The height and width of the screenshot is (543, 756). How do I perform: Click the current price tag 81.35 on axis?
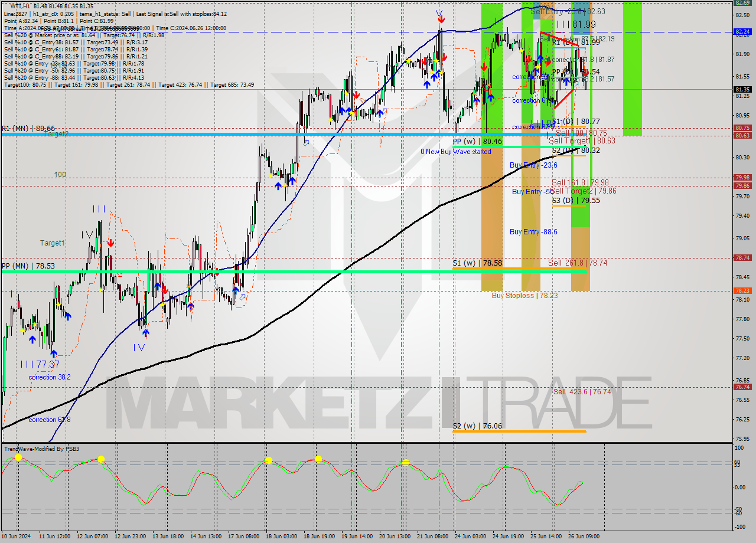coord(742,90)
